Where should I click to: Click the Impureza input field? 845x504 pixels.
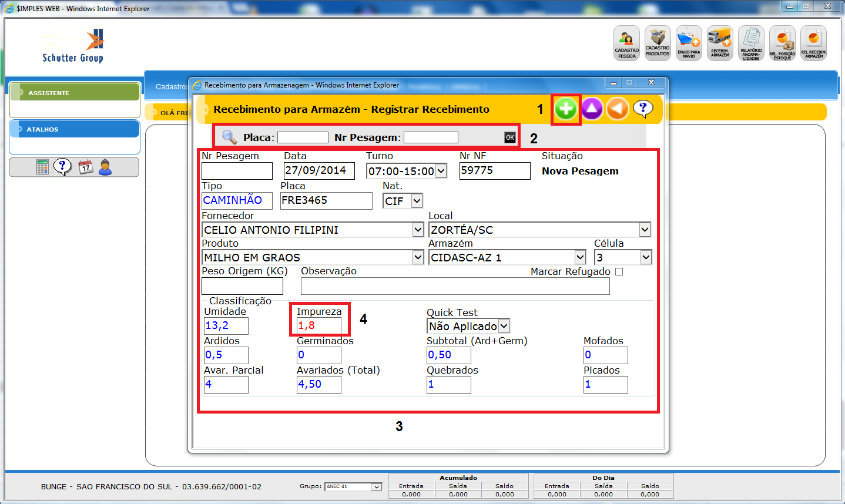(x=319, y=326)
